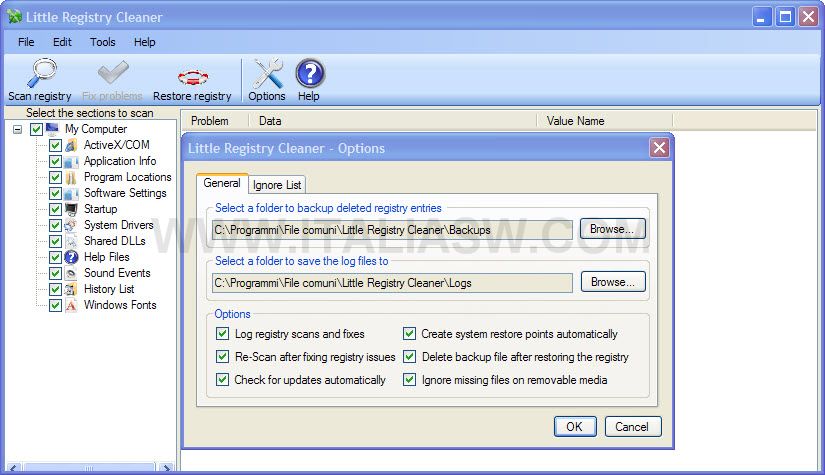Uncheck the Program Locations checkbox

55,177
